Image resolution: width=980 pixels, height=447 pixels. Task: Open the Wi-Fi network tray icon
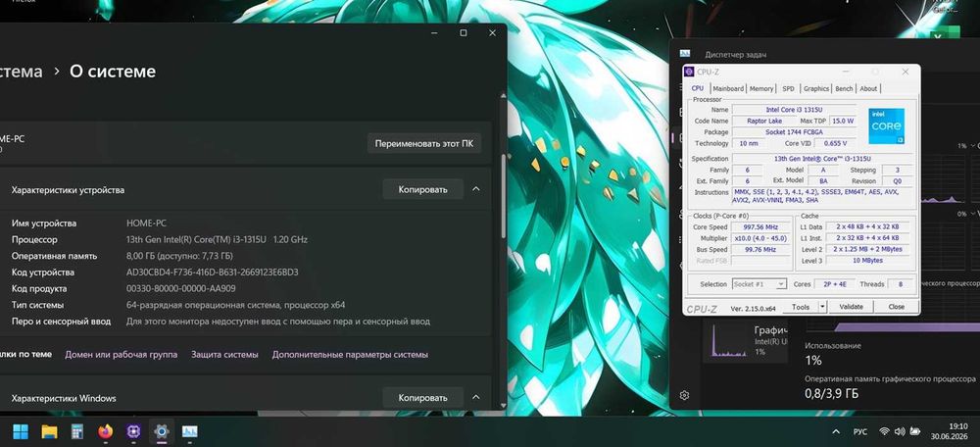[884, 431]
